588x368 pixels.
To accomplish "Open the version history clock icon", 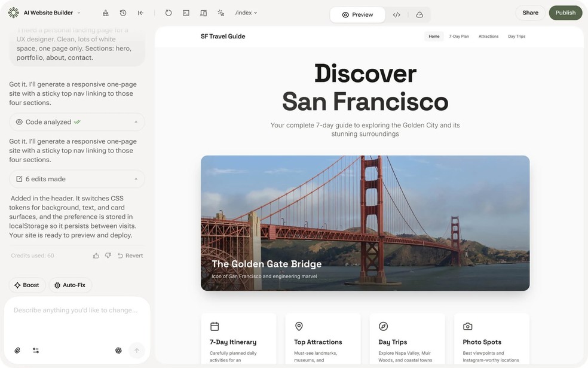I will pos(123,13).
